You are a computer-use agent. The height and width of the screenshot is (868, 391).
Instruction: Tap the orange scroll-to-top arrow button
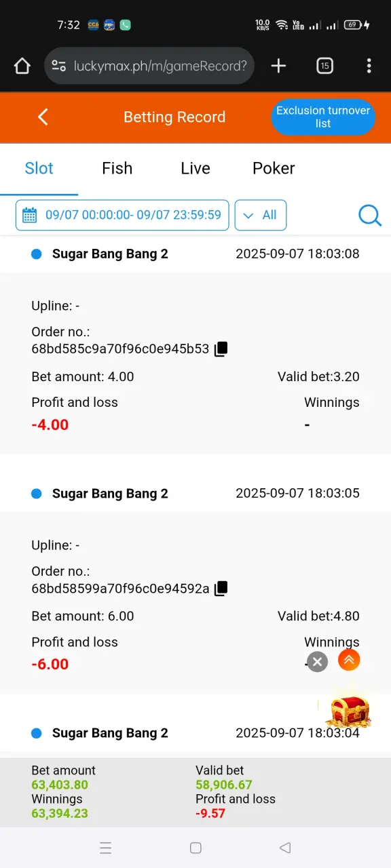(349, 660)
